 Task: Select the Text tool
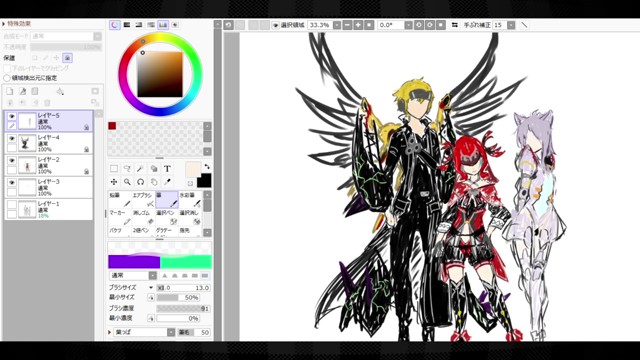click(167, 169)
